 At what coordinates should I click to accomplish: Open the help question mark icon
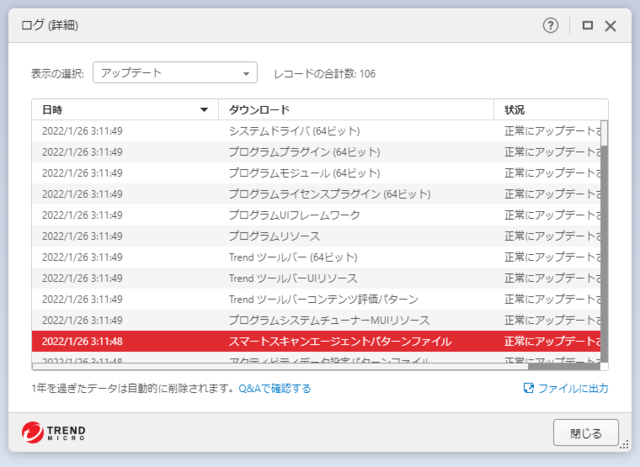pos(551,26)
